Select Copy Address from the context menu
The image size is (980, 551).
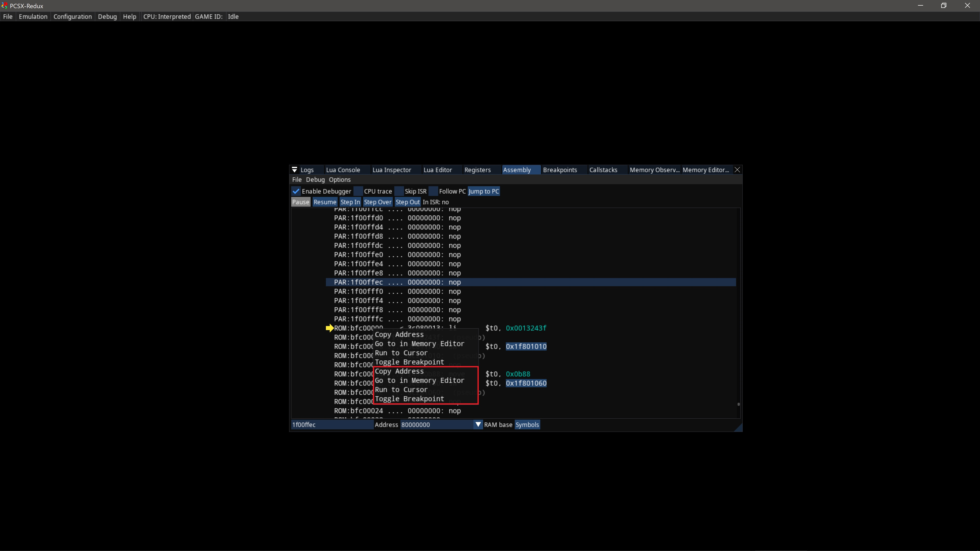(399, 371)
